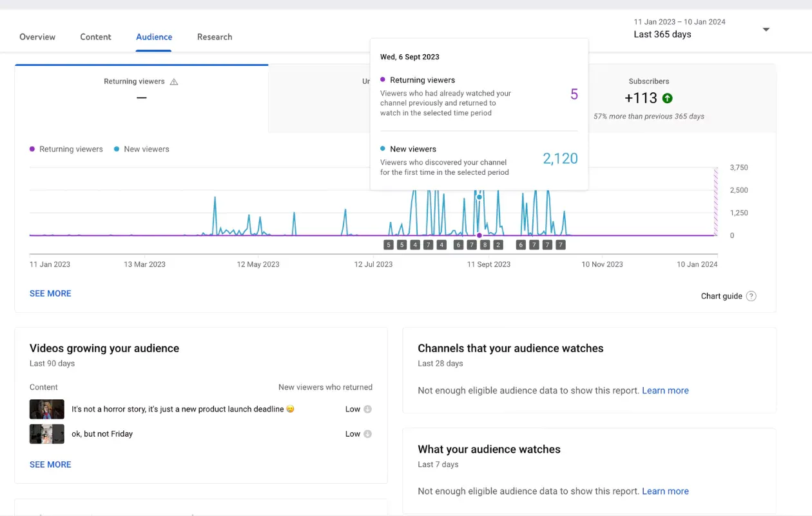Click the horror story product launch video title
The image size is (812, 516).
pos(183,409)
